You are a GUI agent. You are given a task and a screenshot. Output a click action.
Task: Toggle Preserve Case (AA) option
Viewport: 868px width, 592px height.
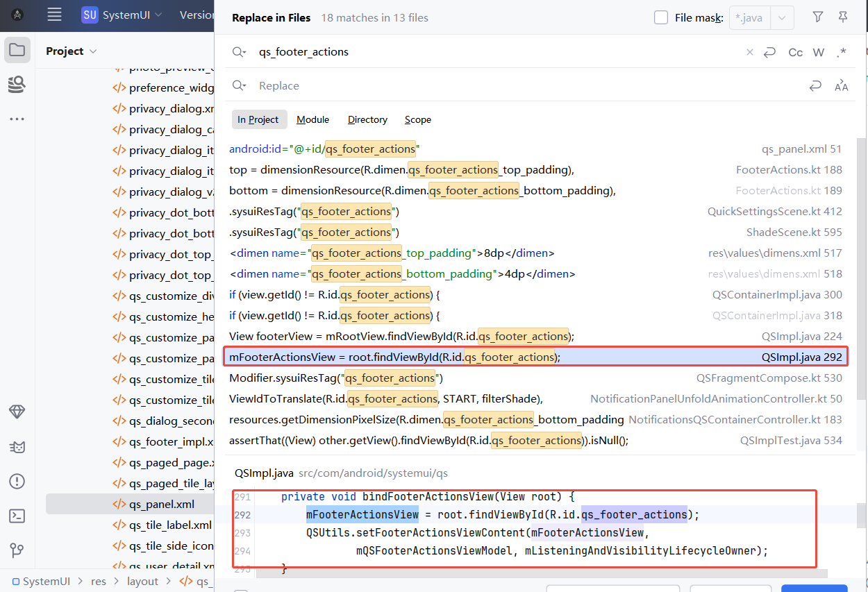tap(842, 85)
